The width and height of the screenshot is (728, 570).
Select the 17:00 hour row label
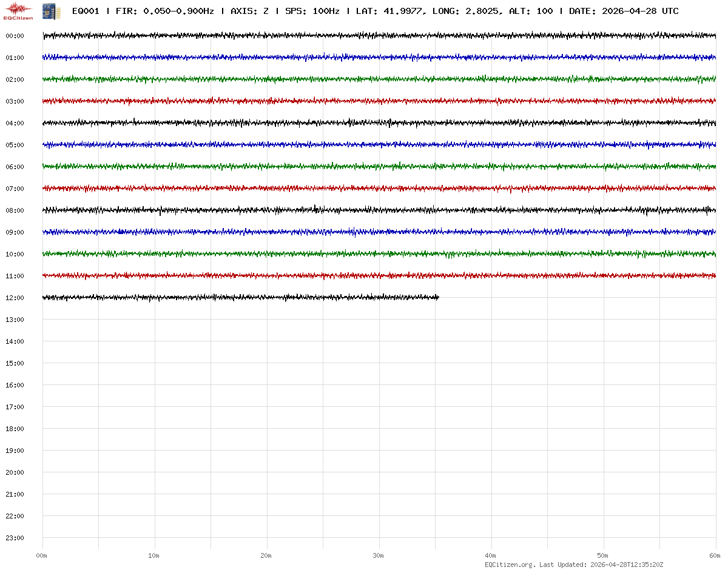click(15, 407)
